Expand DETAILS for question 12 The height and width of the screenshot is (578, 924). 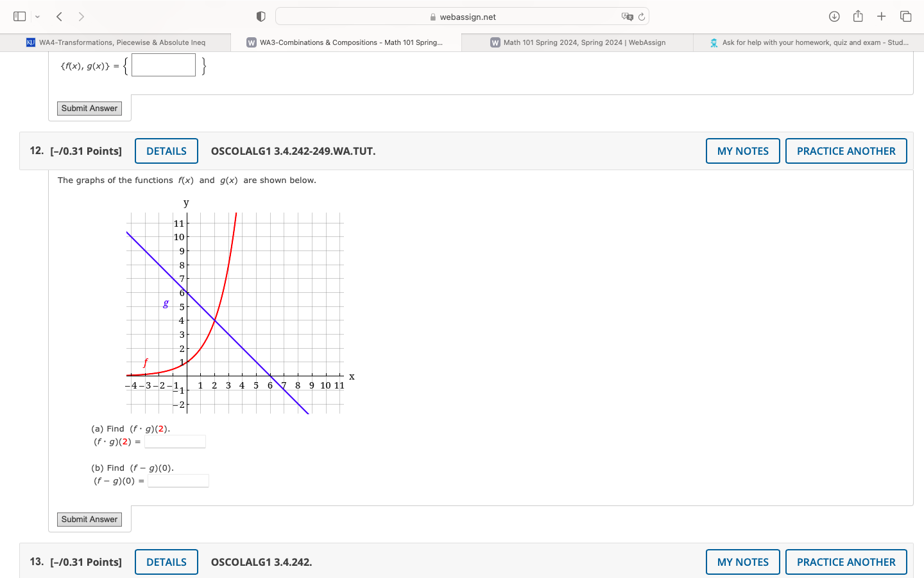166,151
